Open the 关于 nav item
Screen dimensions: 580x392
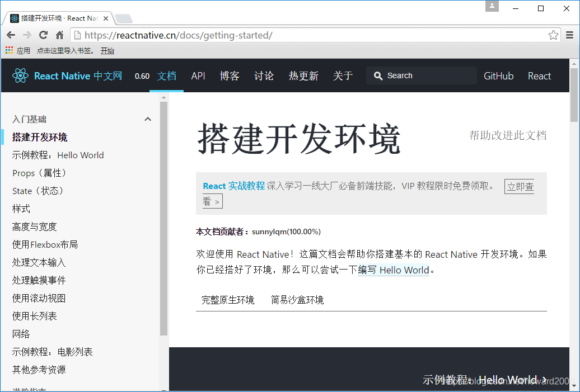pyautogui.click(x=343, y=76)
